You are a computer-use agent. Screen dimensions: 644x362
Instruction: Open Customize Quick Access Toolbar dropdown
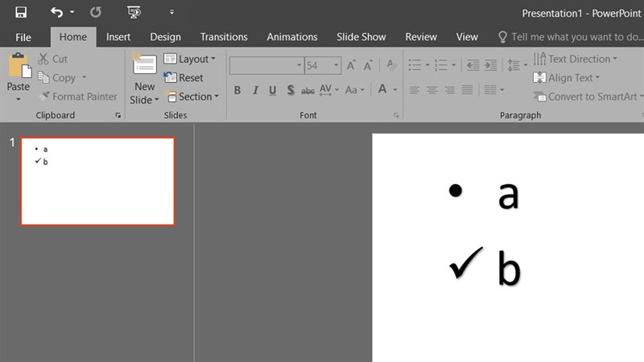pos(171,12)
